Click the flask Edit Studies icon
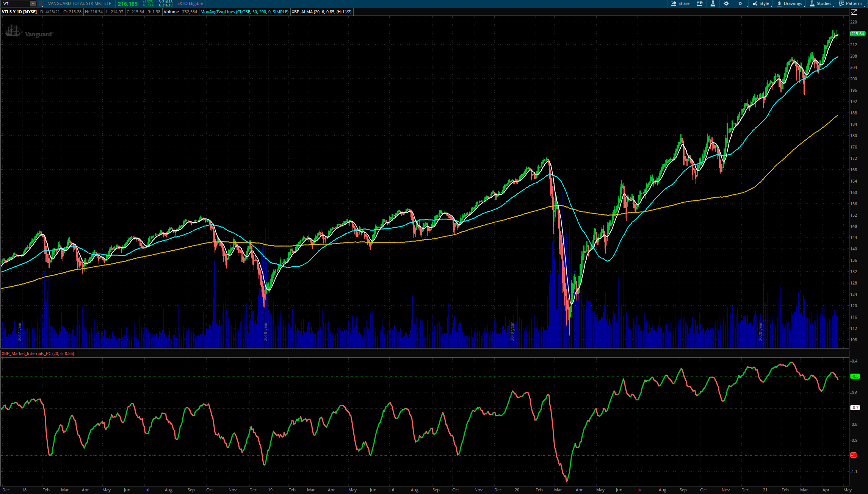Viewport: 868px width, 494px height. pos(713,3)
